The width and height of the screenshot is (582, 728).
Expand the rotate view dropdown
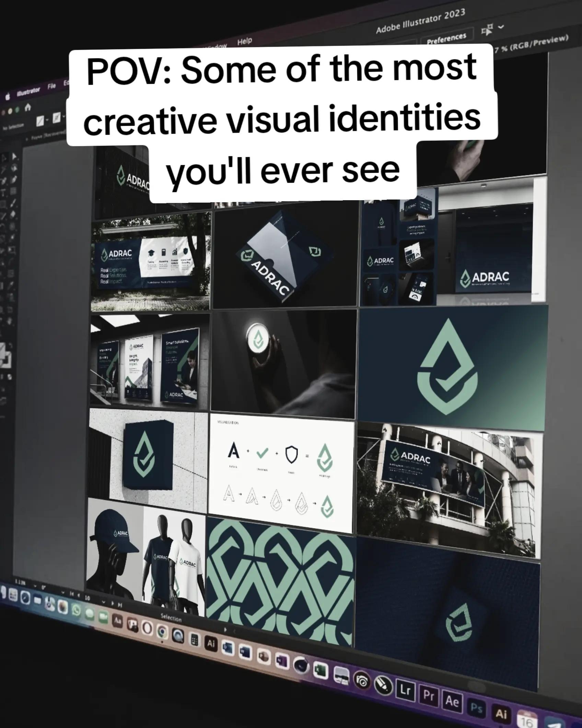[63, 592]
